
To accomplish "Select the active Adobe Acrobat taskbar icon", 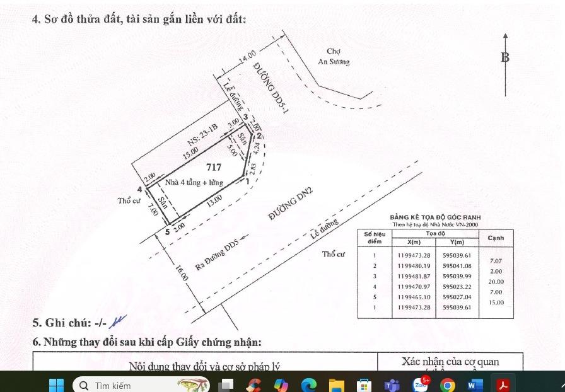I will 503,384.
